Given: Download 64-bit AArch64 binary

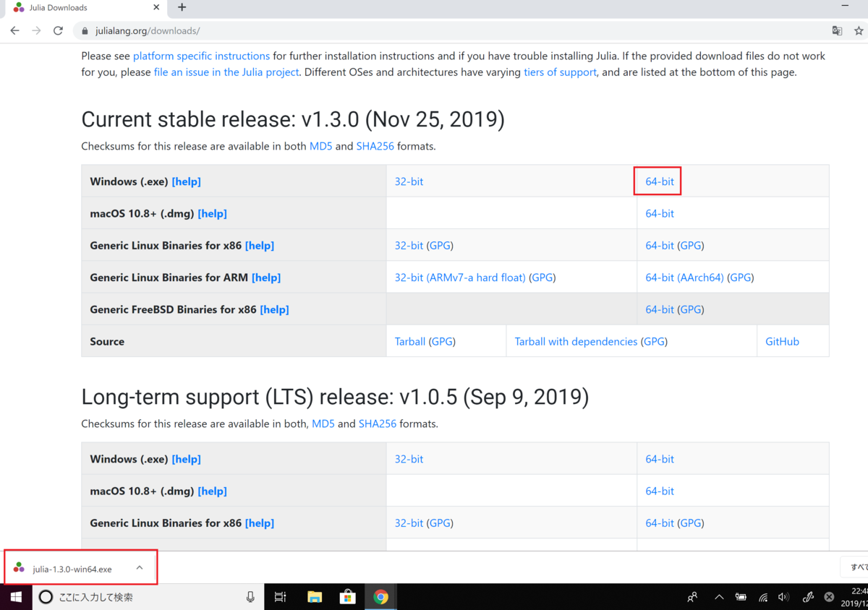Looking at the screenshot, I should coord(685,277).
